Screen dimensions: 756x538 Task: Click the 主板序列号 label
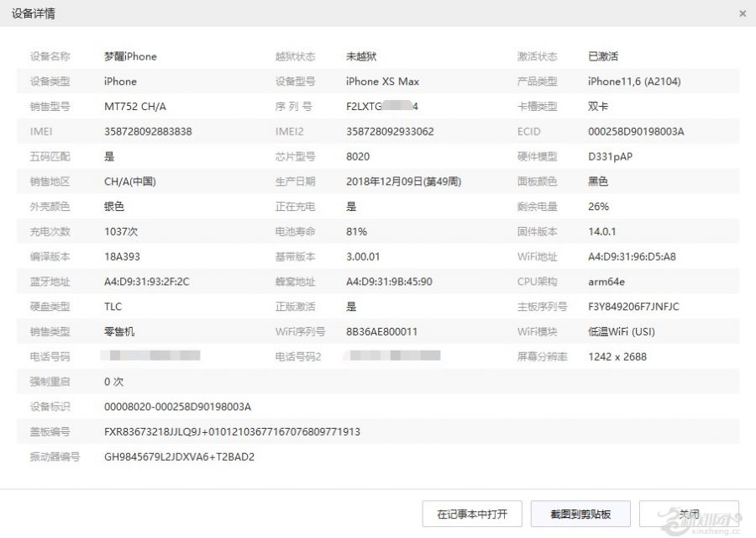(x=542, y=307)
